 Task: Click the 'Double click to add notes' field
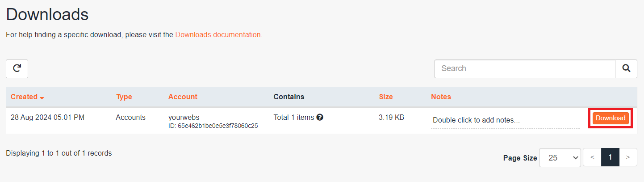(x=476, y=120)
